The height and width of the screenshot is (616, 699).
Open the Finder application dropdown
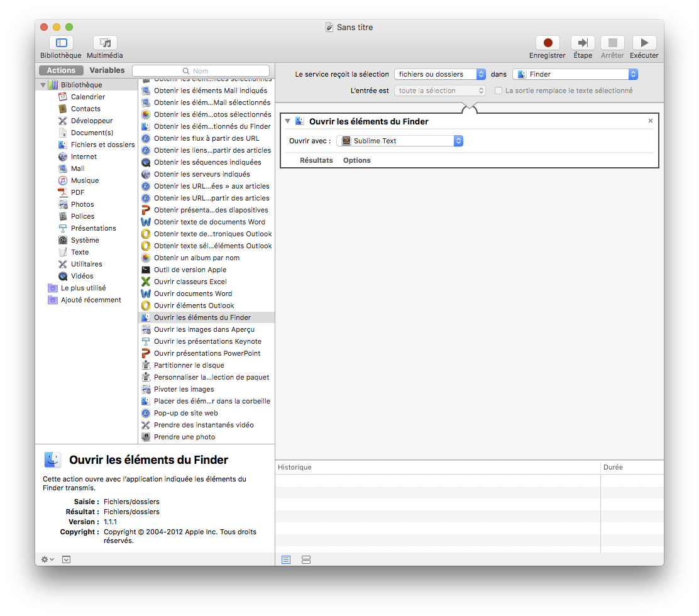click(575, 74)
